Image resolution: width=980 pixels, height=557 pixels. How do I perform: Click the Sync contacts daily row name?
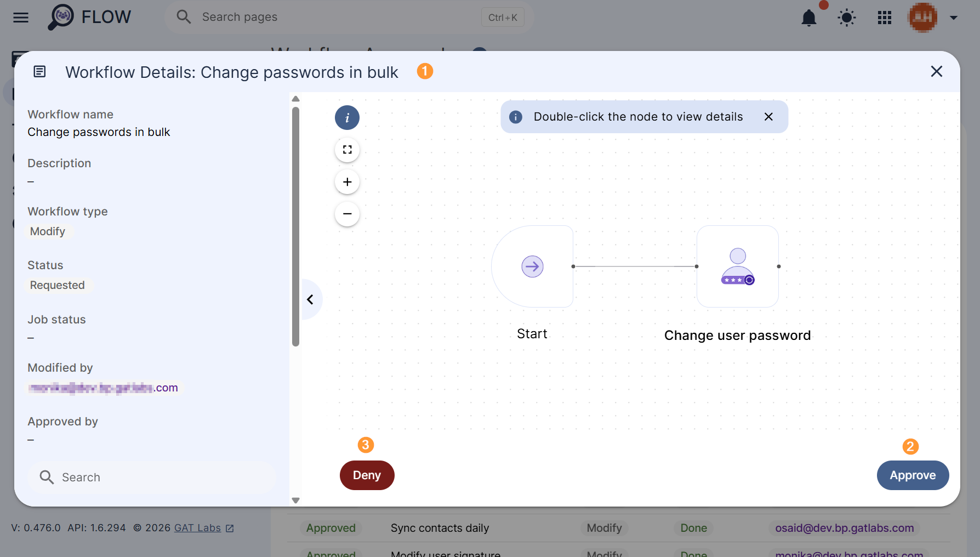point(440,528)
